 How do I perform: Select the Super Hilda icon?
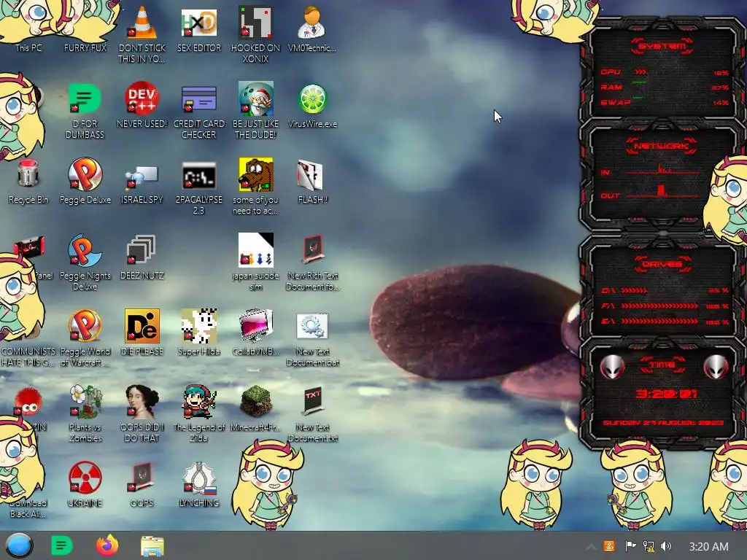[198, 332]
